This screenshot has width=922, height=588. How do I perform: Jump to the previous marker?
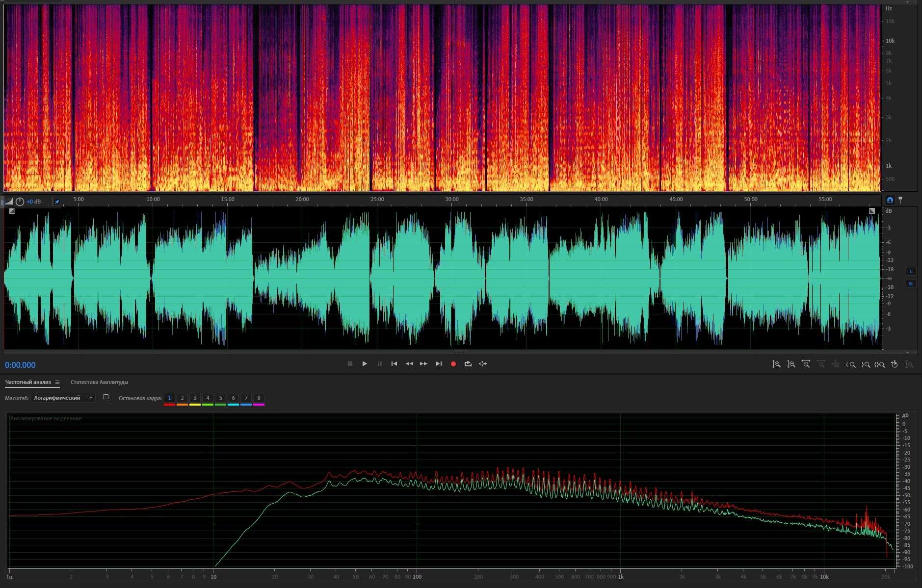point(394,364)
